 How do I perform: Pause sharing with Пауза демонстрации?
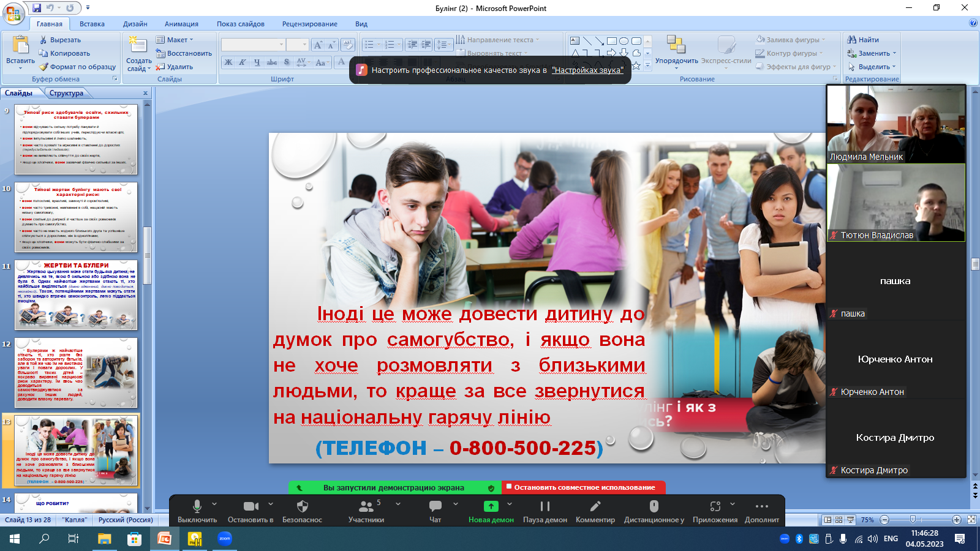545,511
